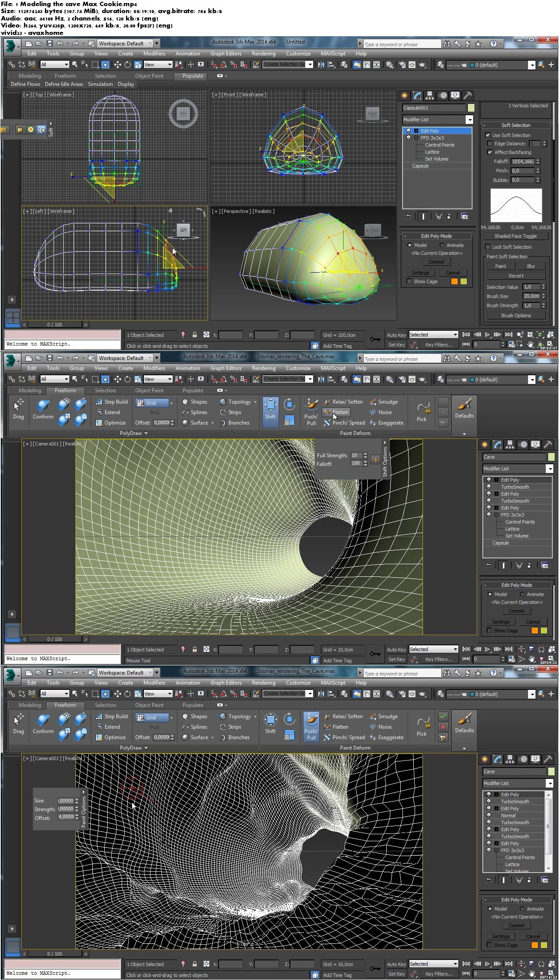
Task: Click the red Cancel X in bottom window ribbon
Action: tap(443, 727)
